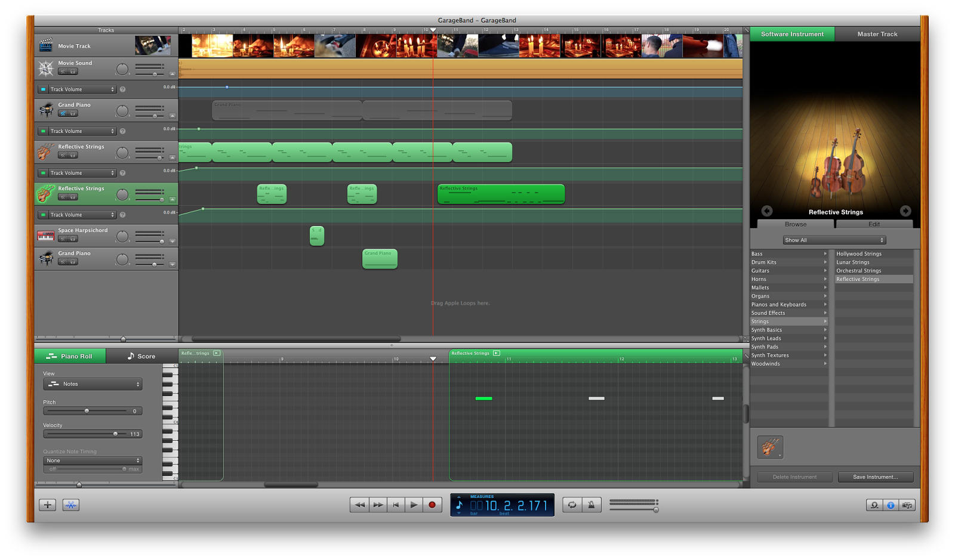Viewport: 955px width, 560px height.
Task: Start playback with the Play button
Action: tap(414, 505)
